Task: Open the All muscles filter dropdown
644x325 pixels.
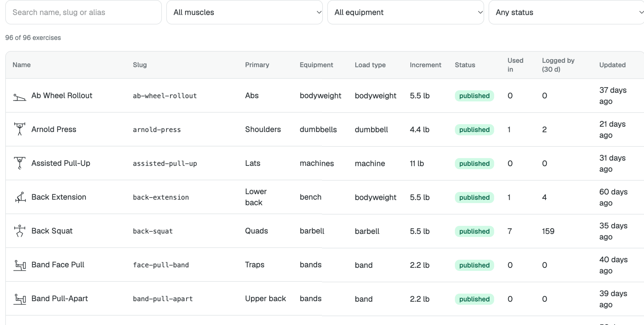Action: (244, 12)
